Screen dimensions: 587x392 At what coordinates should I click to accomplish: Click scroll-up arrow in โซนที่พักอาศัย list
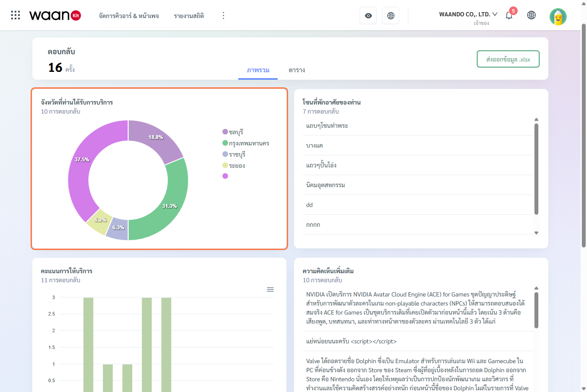pos(536,120)
